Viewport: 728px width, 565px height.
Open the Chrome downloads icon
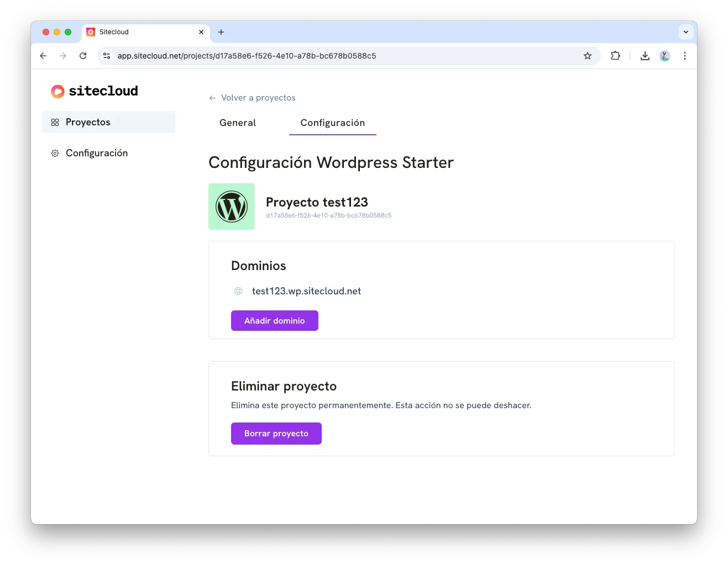[645, 56]
